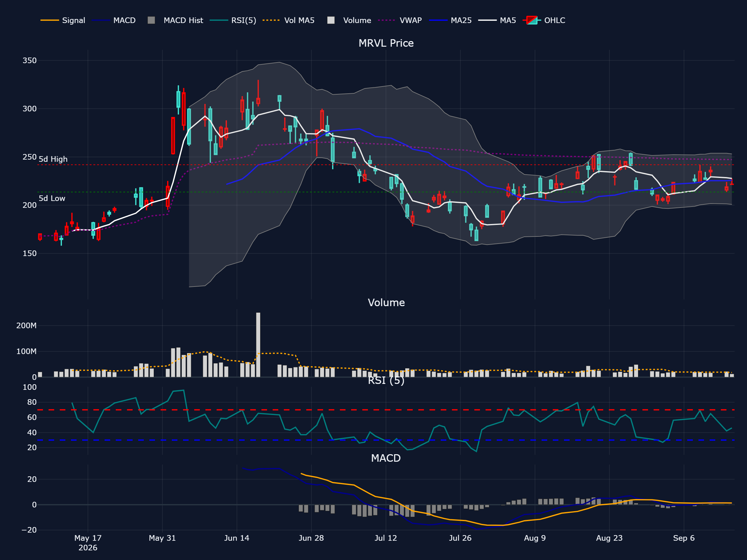Click the blue MA25 legend line
The image size is (747, 560).
(438, 20)
